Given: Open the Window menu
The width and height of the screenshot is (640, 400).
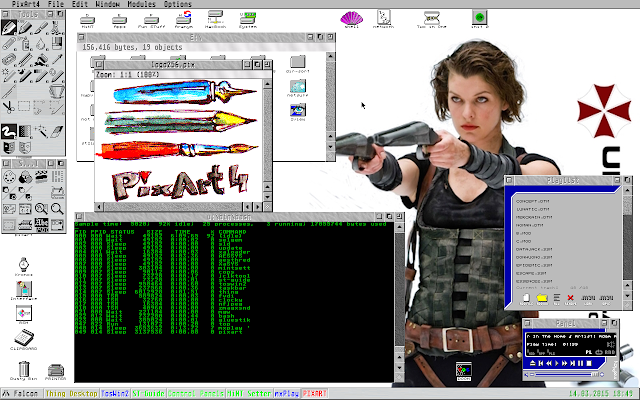Looking at the screenshot, I should [107, 4].
